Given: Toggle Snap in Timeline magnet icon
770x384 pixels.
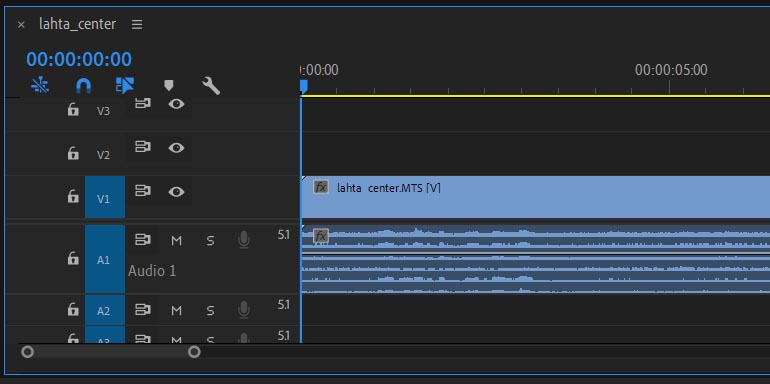Looking at the screenshot, I should pos(83,86).
